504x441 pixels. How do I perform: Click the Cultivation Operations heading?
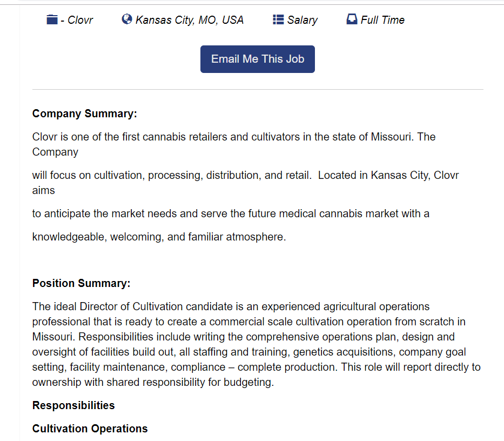[90, 429]
